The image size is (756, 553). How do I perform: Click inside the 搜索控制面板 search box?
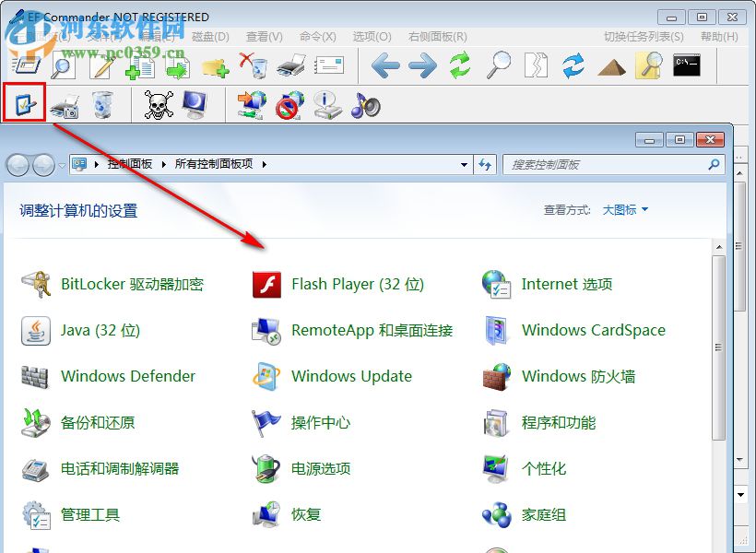pyautogui.click(x=599, y=164)
